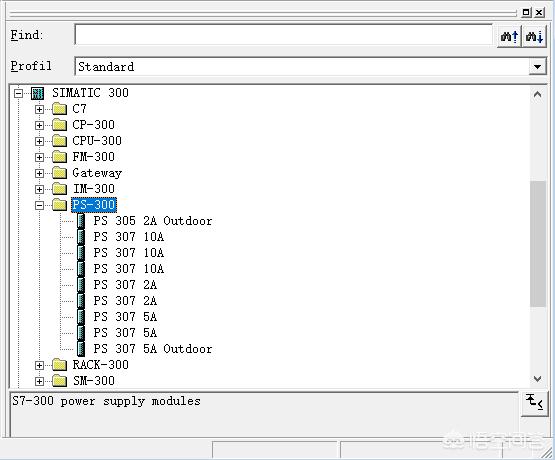Select the SIMATIC 300 rack icon
Image resolution: width=555 pixels, height=460 pixels.
pos(38,93)
